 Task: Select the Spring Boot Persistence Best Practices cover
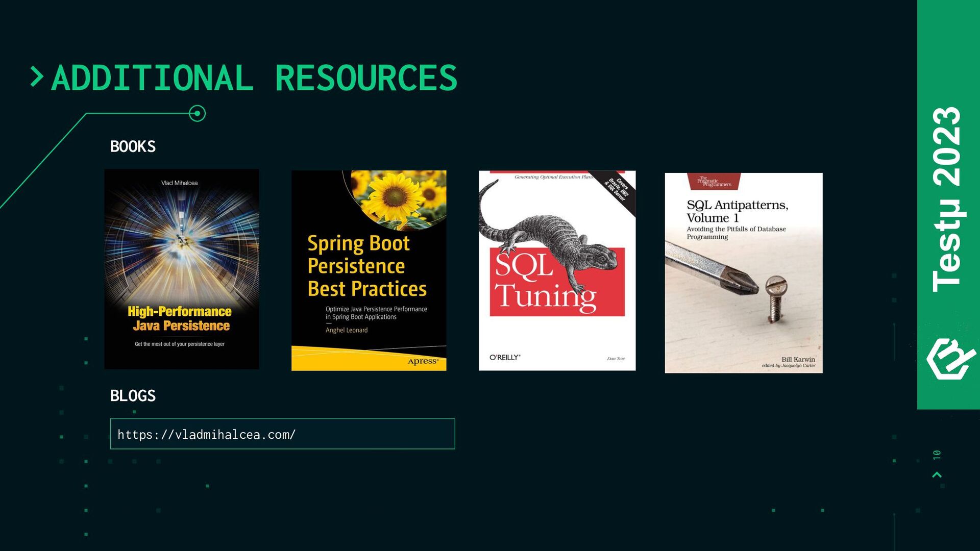[369, 270]
